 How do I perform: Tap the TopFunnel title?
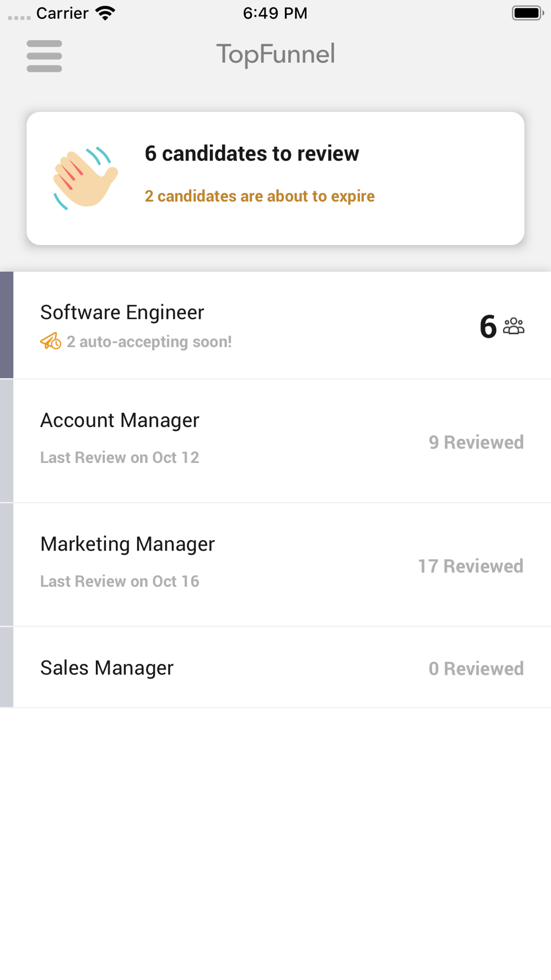click(275, 54)
